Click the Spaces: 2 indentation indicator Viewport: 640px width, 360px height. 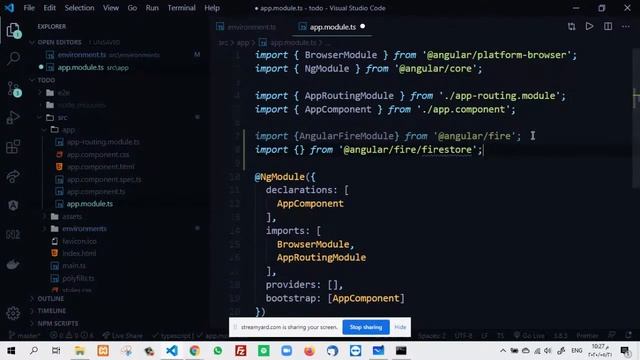[431, 335]
